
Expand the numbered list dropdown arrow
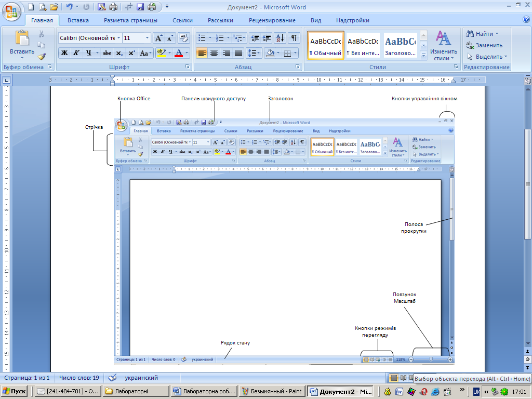(228, 38)
